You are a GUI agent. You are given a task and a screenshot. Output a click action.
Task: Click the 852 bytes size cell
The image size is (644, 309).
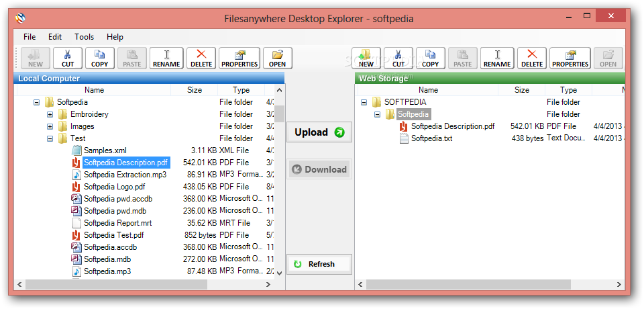[200, 235]
